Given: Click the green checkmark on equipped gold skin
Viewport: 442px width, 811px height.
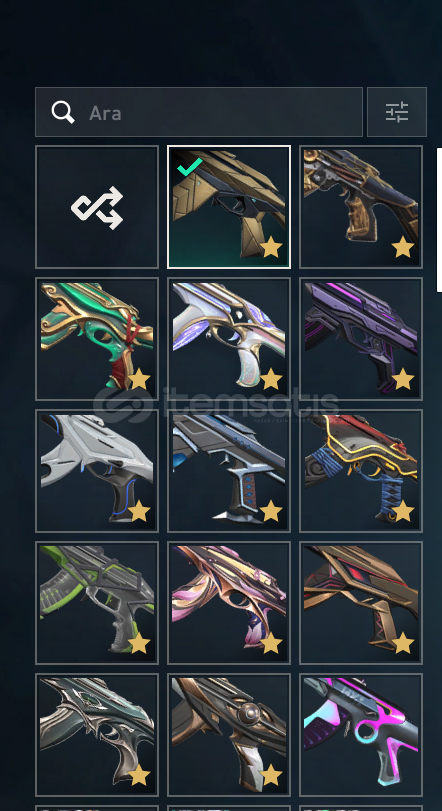Looking at the screenshot, I should pyautogui.click(x=190, y=167).
